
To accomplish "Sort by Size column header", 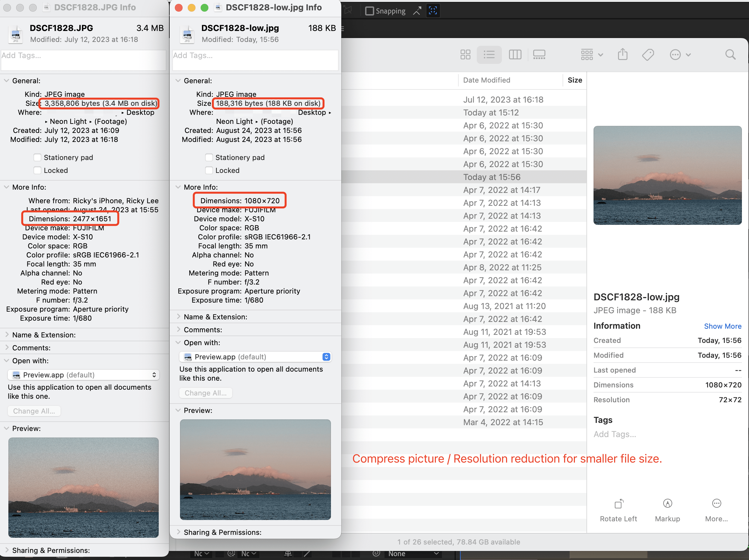I will point(574,80).
